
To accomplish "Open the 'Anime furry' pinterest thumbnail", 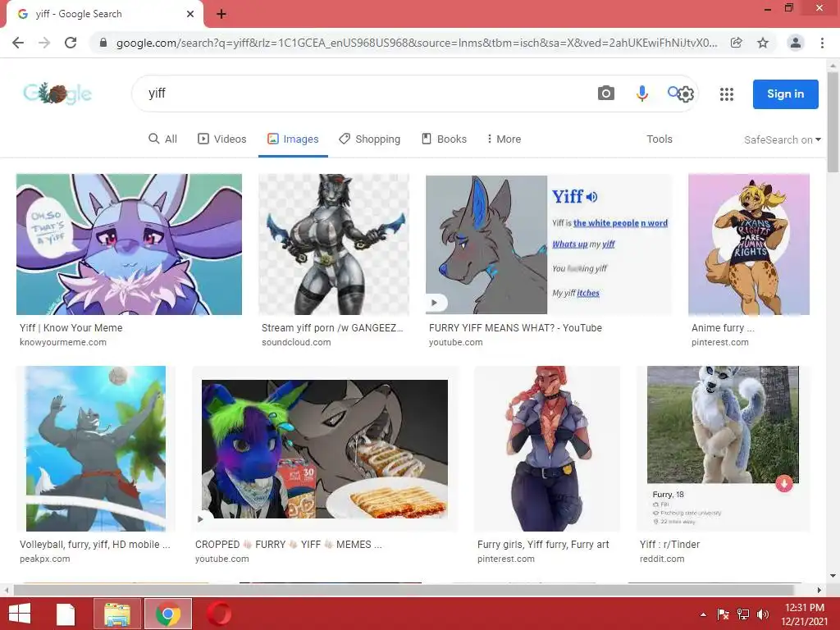I will tap(749, 244).
